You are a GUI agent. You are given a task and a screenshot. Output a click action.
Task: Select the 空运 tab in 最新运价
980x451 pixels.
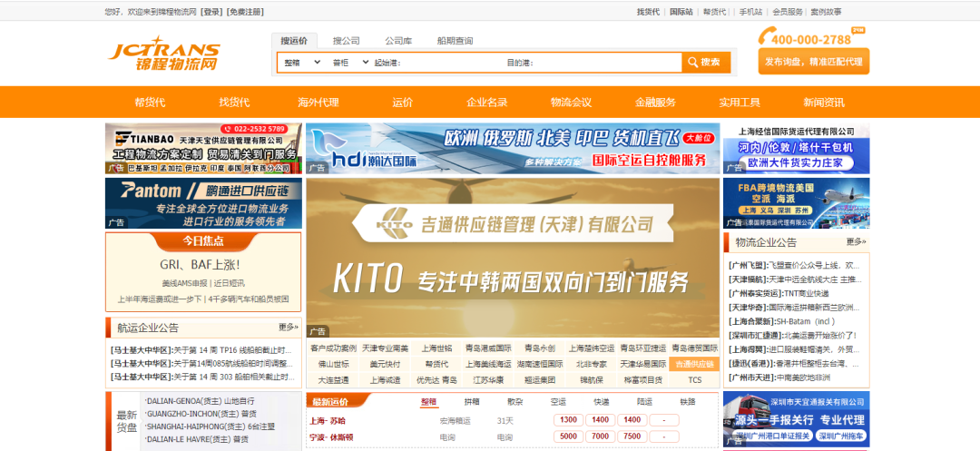pyautogui.click(x=558, y=402)
